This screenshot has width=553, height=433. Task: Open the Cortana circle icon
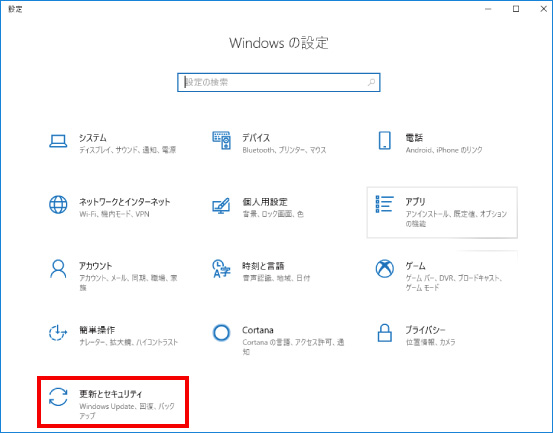pos(221,333)
